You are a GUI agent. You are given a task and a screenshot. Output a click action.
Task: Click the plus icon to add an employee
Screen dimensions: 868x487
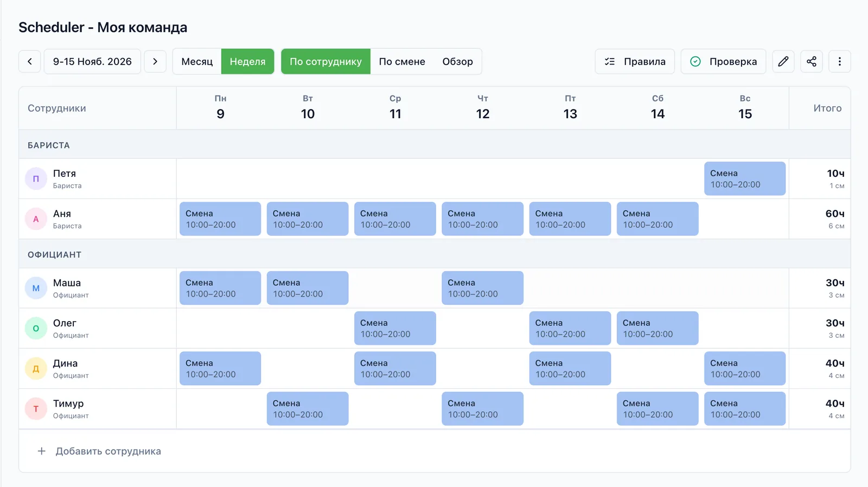pos(41,451)
